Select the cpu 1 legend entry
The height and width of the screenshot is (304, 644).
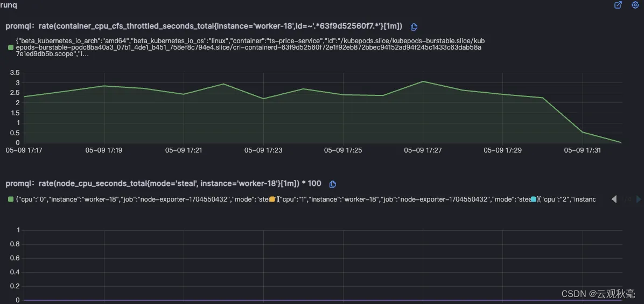point(404,199)
